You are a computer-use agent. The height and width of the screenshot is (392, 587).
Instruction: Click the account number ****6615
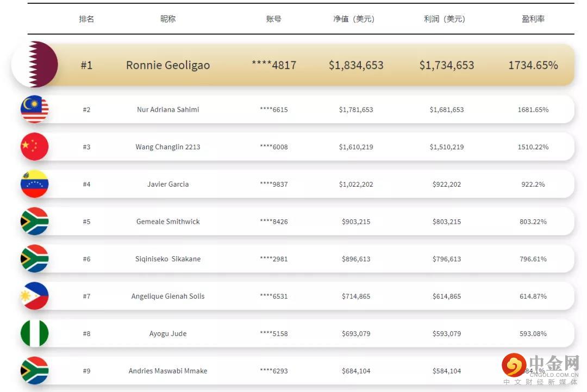coord(273,110)
